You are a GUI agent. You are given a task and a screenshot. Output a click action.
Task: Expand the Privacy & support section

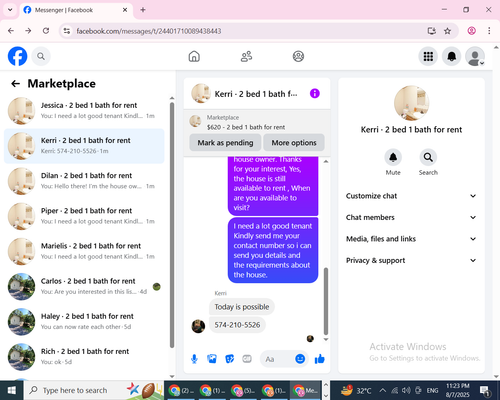[411, 260]
